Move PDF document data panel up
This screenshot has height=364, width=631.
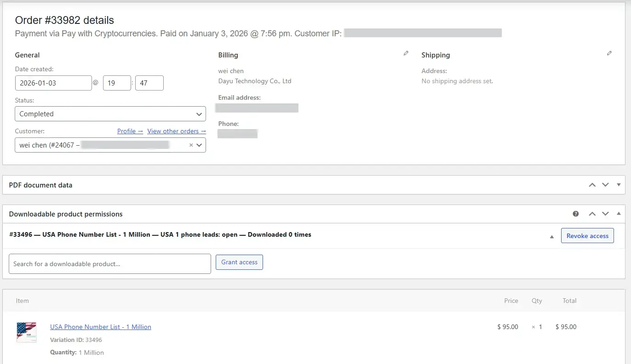(592, 185)
